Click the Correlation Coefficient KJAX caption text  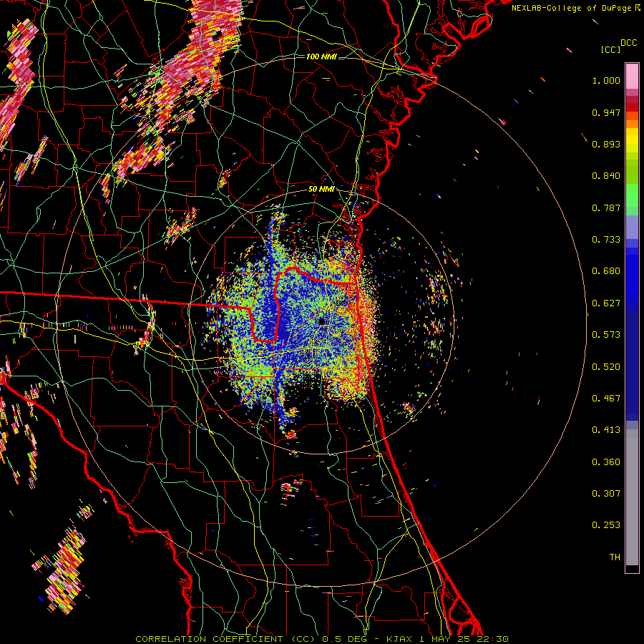322,639
